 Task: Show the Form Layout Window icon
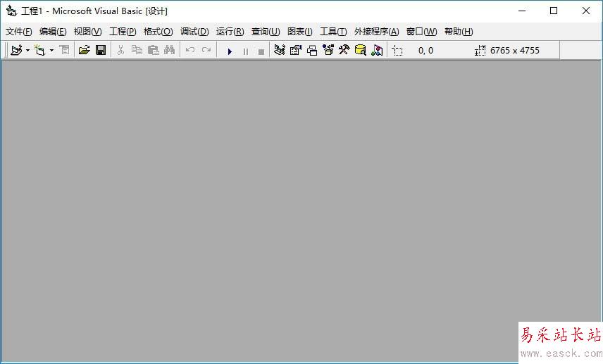click(312, 51)
